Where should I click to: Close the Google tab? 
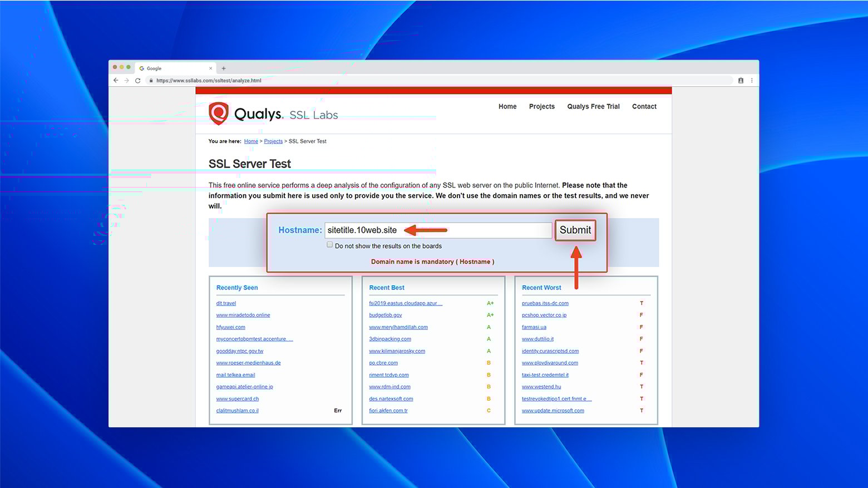(x=210, y=68)
